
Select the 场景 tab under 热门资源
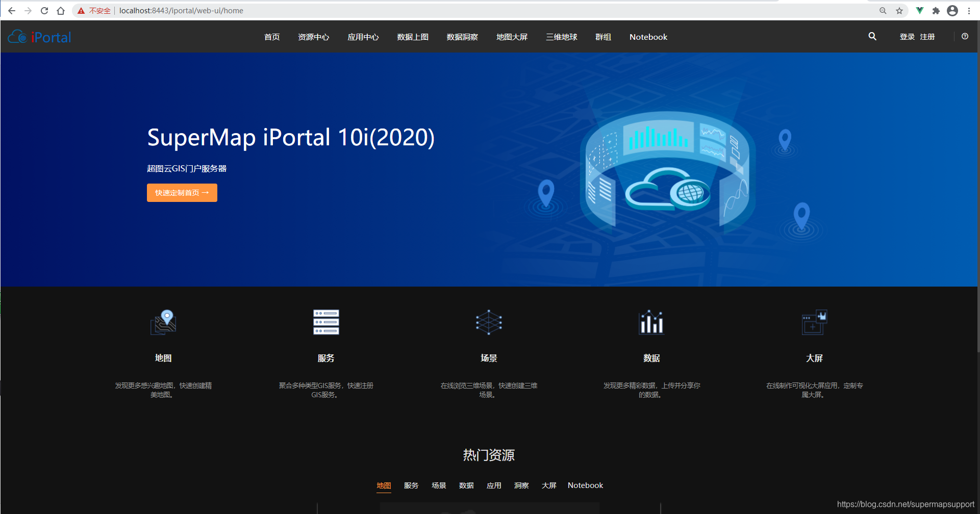click(439, 485)
